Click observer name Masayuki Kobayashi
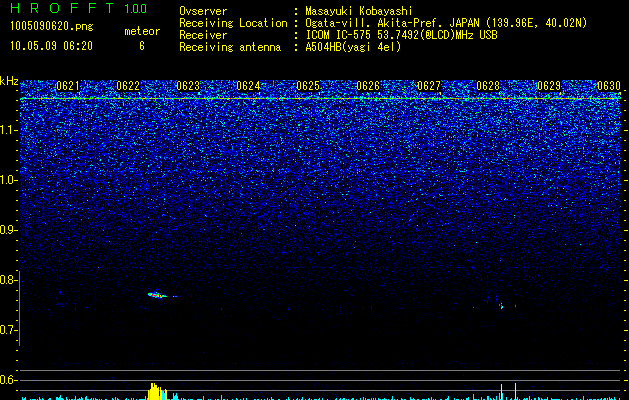Screen dimensions: 629x400 pos(359,11)
